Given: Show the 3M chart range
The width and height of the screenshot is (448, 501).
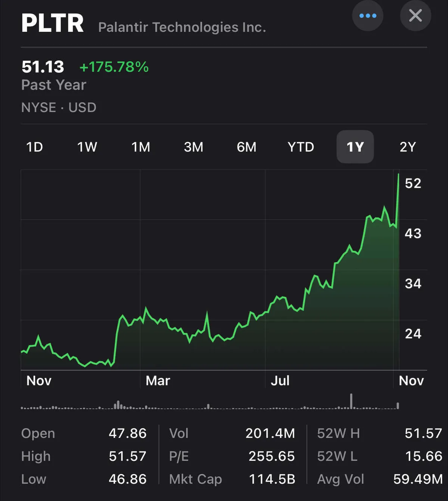Looking at the screenshot, I should 193,147.
